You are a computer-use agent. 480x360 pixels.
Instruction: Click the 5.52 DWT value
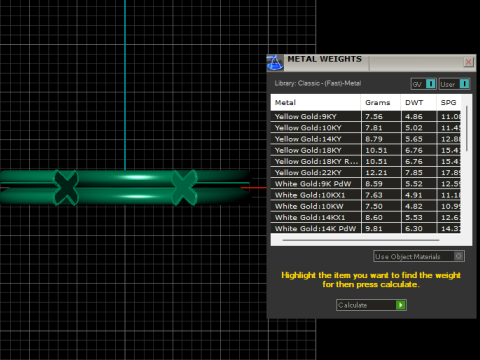tap(414, 184)
